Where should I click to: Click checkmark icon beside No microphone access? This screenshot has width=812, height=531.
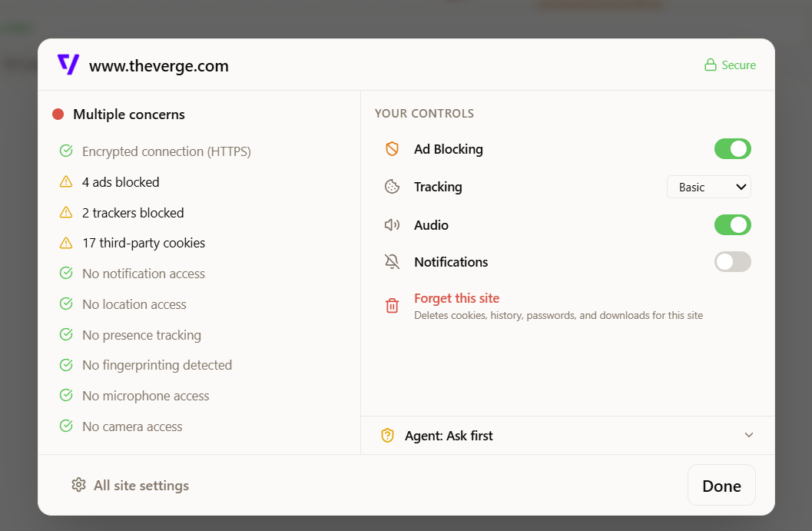66,395
